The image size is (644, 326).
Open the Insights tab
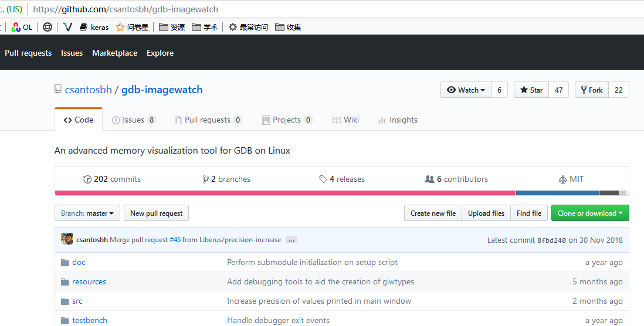398,120
